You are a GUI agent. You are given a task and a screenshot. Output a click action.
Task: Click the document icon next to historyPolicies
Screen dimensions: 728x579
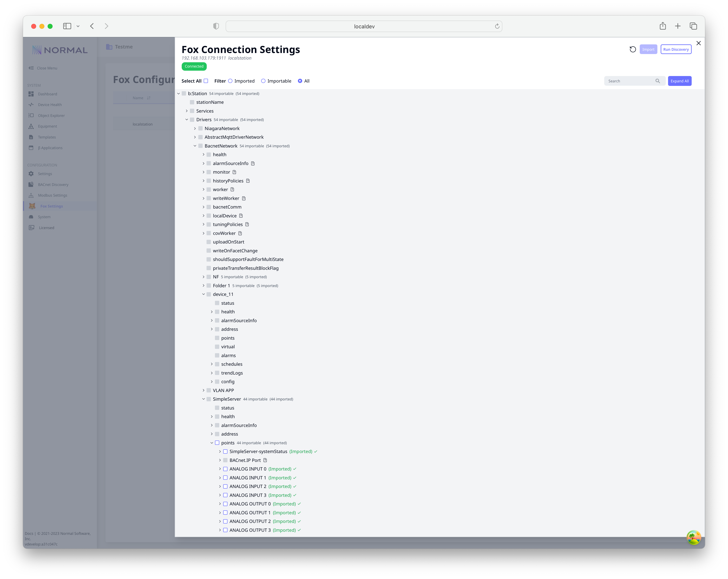[x=248, y=181]
